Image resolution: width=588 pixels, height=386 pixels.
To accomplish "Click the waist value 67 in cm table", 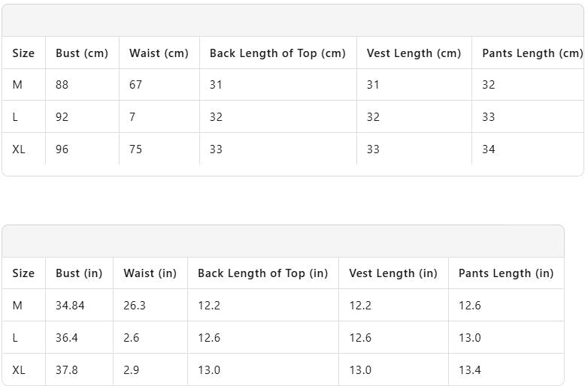I will 136,85.
